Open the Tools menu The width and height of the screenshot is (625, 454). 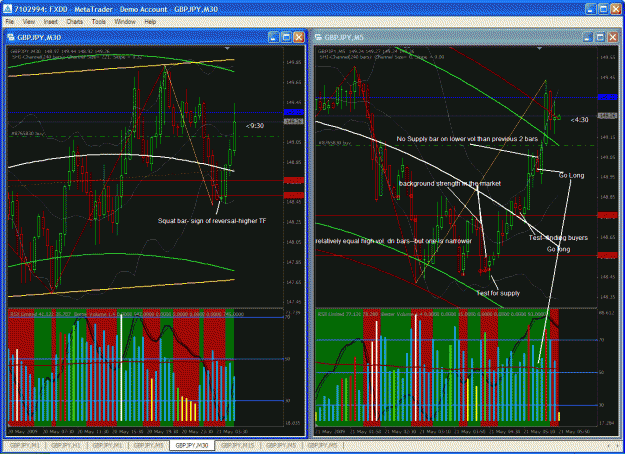[x=98, y=22]
